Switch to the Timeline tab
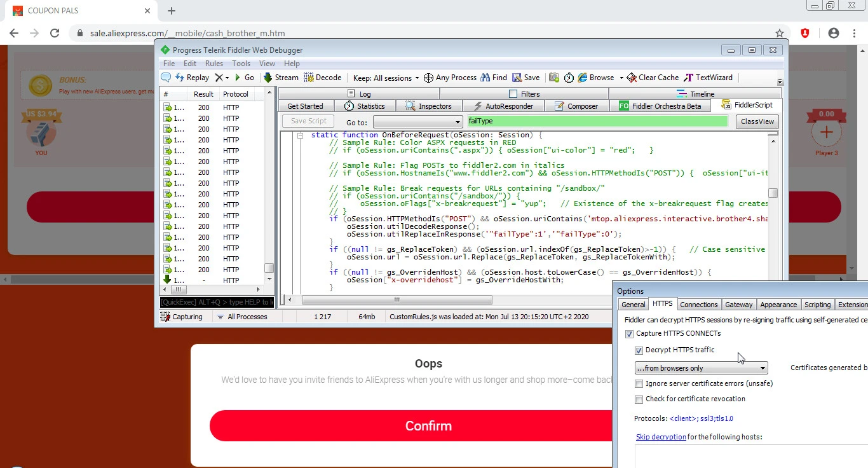Viewport: 868px width, 468px height. [x=695, y=93]
